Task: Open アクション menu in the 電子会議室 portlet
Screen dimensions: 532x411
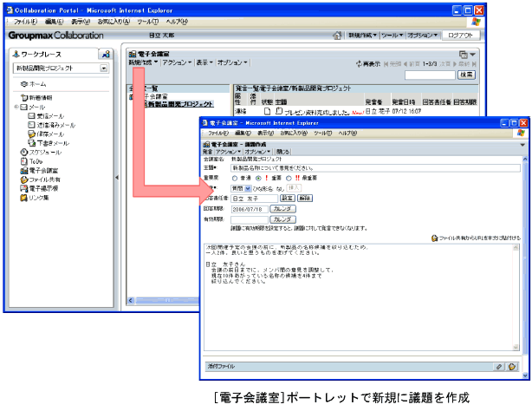Action: click(x=177, y=62)
